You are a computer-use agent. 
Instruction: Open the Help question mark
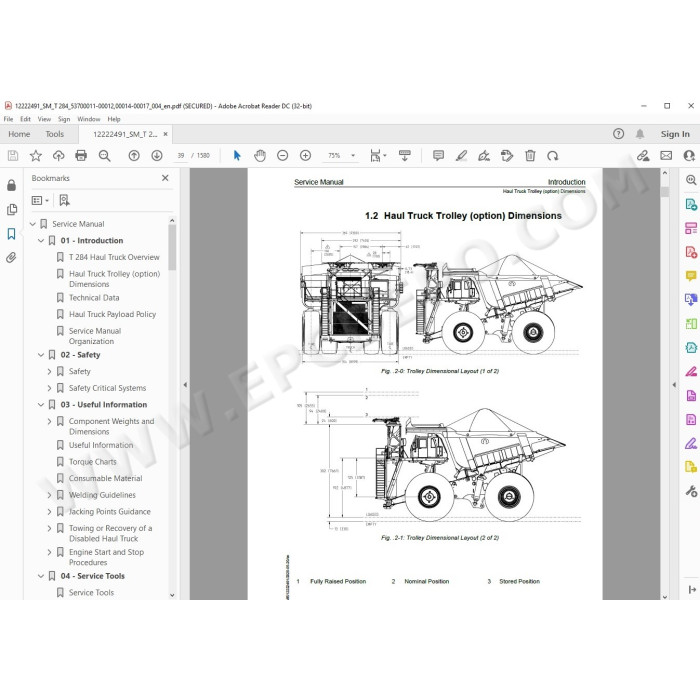click(618, 133)
